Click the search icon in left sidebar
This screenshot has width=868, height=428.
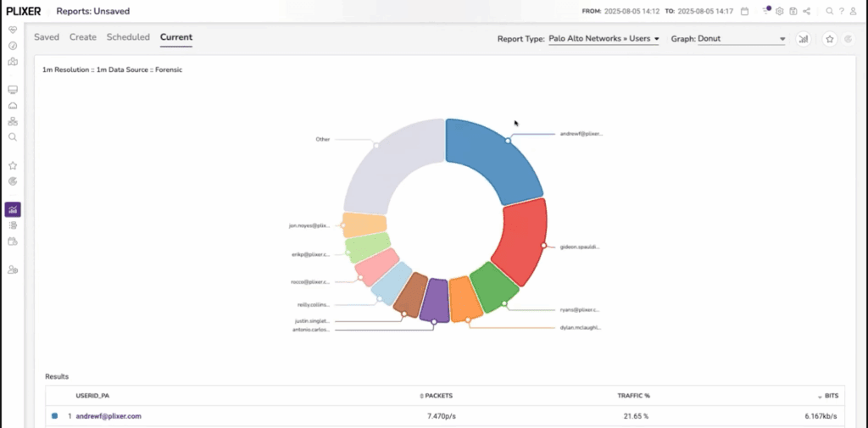(x=13, y=136)
